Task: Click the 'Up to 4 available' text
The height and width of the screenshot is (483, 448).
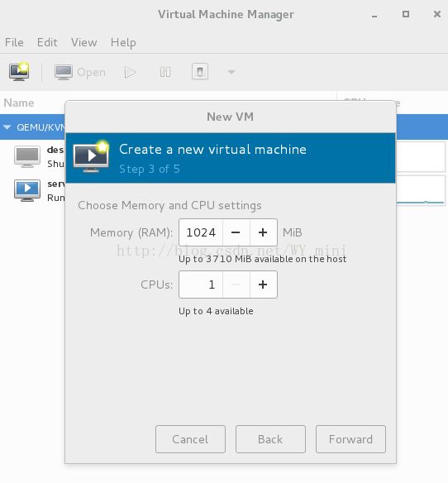Action: (216, 311)
